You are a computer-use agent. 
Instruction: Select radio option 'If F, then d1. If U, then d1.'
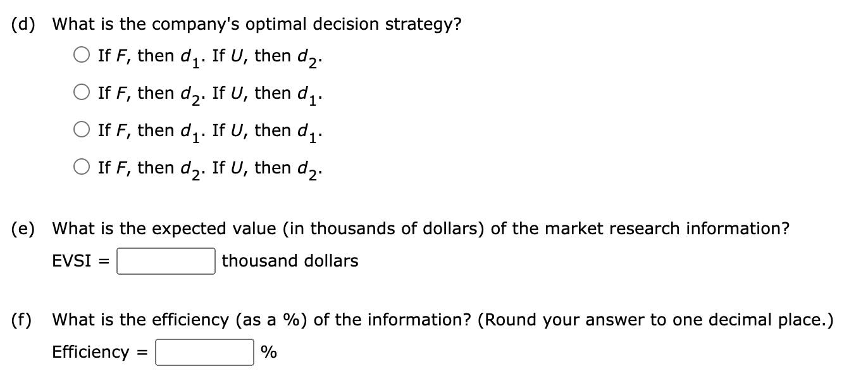81,130
